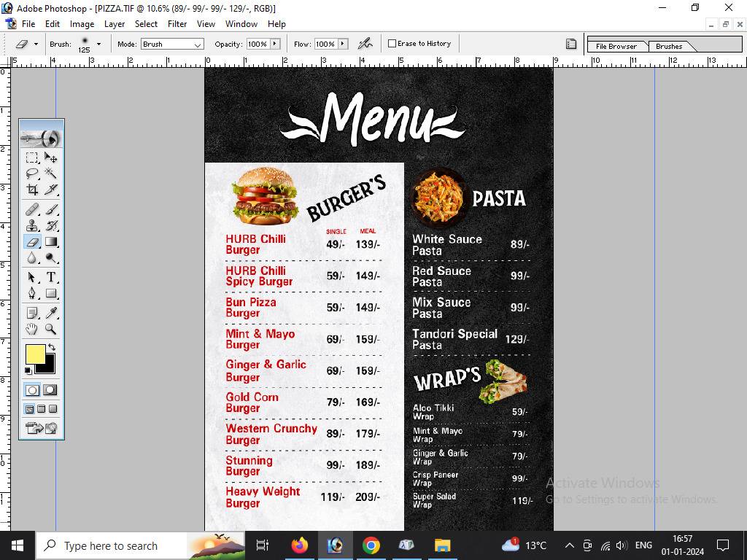Pick the Horizontal Type tool

pyautogui.click(x=50, y=277)
